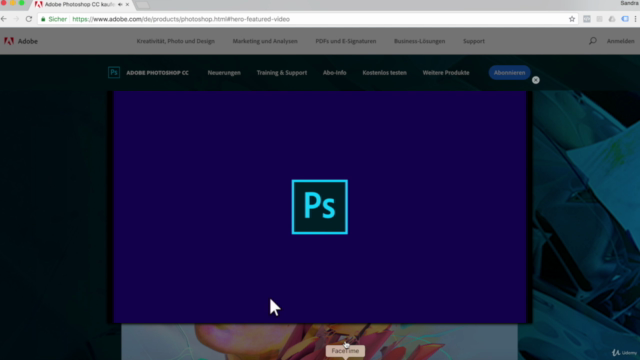Open Training & Support page
The image size is (640, 360).
point(282,73)
